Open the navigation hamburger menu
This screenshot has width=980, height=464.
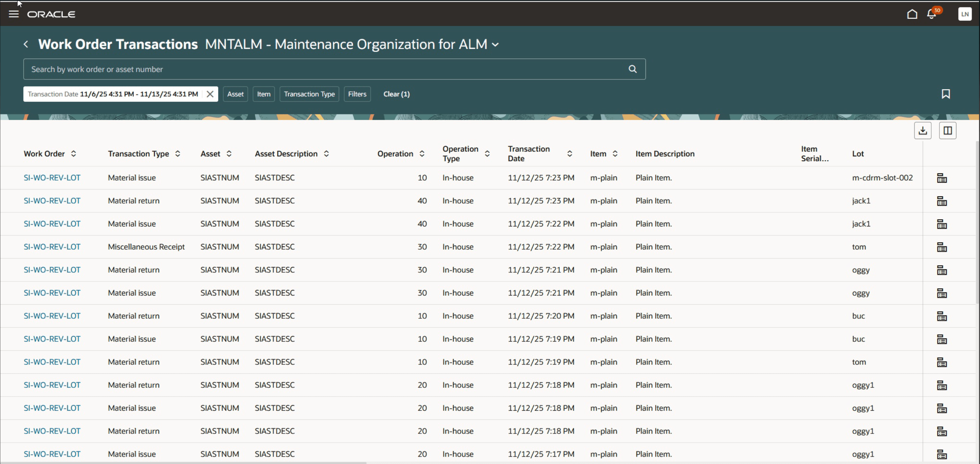coord(13,14)
